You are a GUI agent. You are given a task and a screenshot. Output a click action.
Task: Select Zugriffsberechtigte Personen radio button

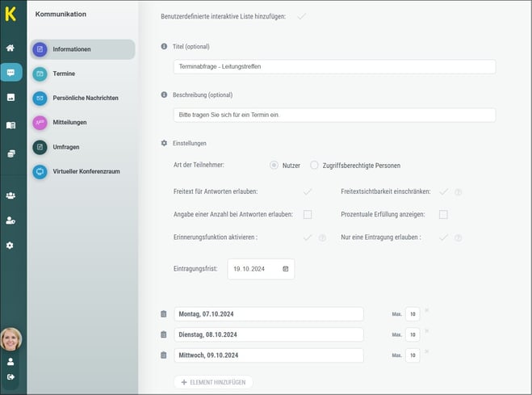click(314, 166)
